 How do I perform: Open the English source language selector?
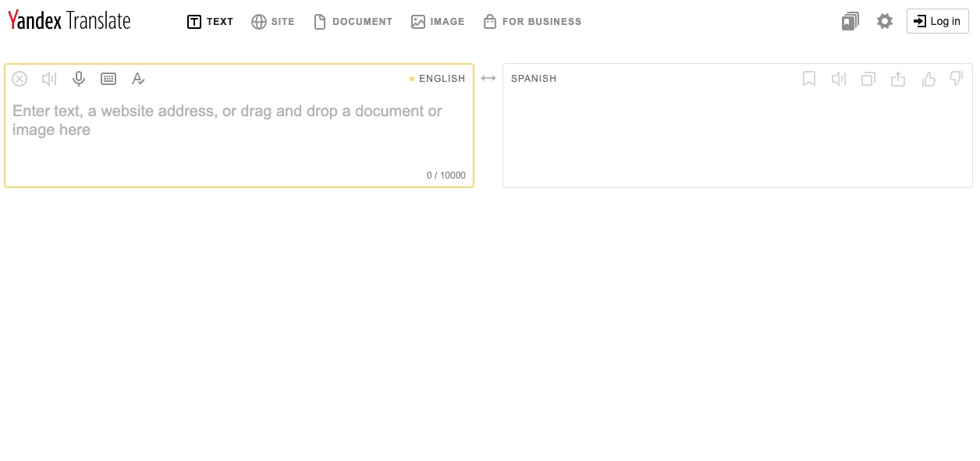[x=442, y=79]
